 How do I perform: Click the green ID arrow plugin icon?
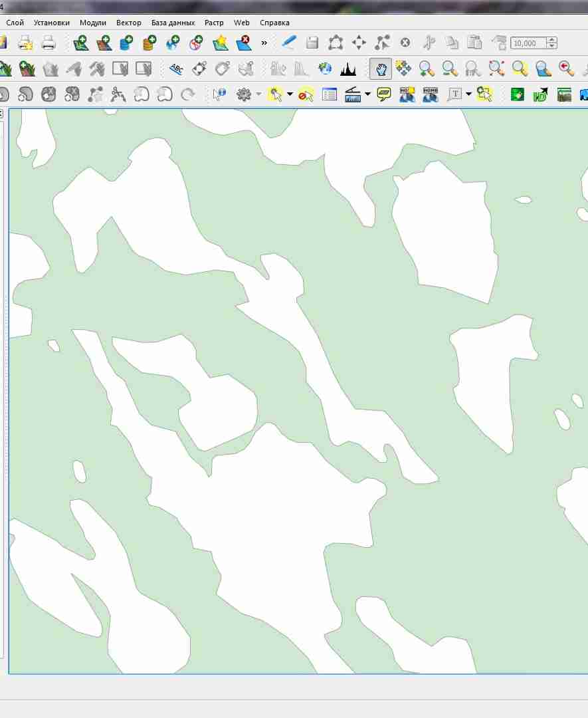(541, 95)
